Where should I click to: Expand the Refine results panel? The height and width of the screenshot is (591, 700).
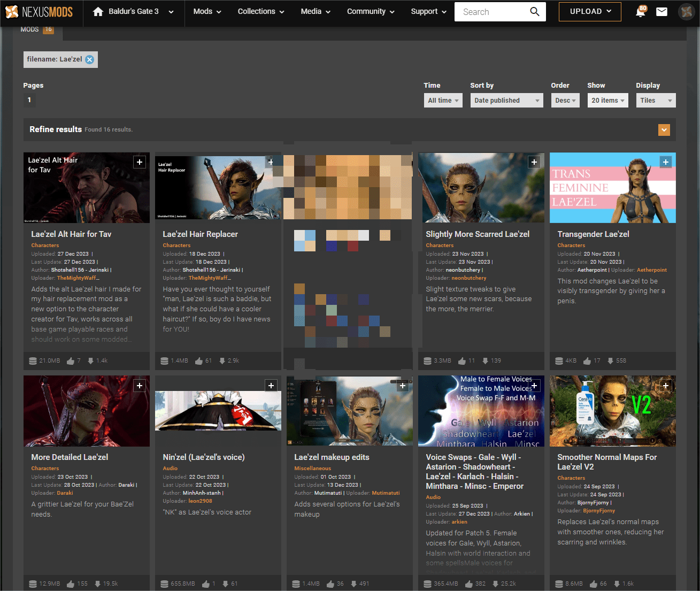(664, 130)
